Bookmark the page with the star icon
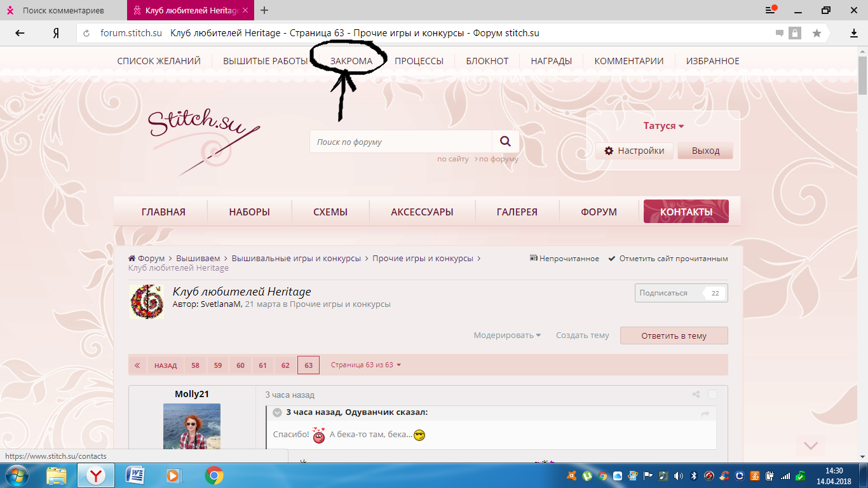Image resolution: width=868 pixels, height=488 pixels. point(817,33)
